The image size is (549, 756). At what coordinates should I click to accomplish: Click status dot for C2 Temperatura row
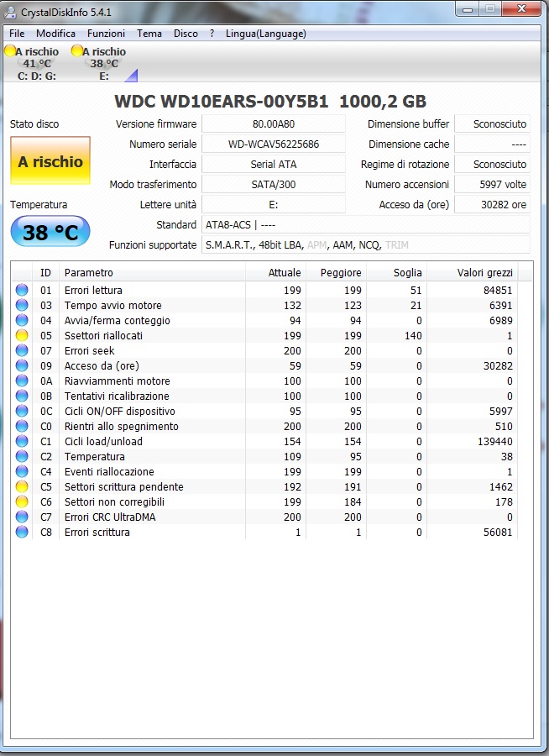22,456
